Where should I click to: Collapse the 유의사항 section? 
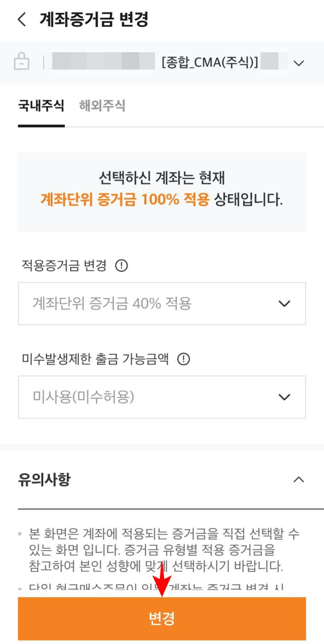click(296, 479)
